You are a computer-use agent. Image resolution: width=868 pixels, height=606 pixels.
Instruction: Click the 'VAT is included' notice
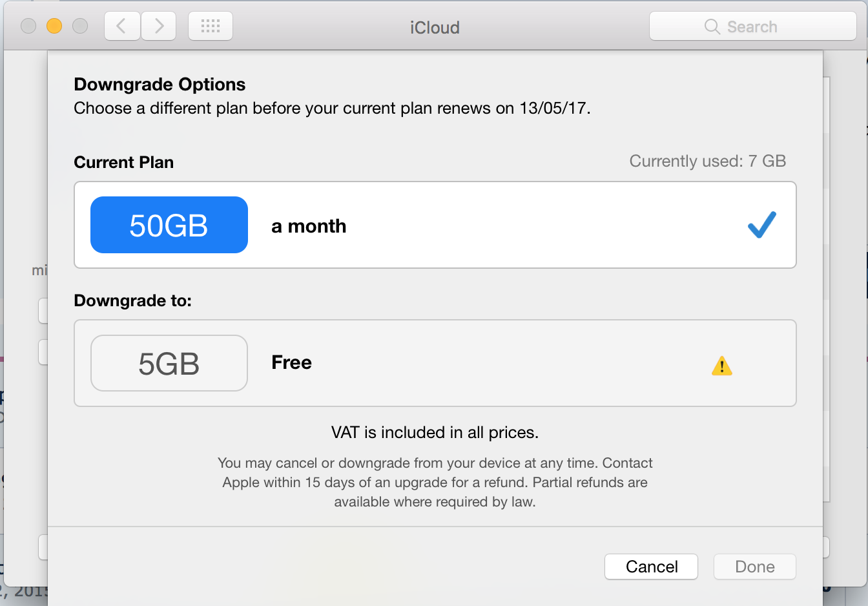(435, 432)
